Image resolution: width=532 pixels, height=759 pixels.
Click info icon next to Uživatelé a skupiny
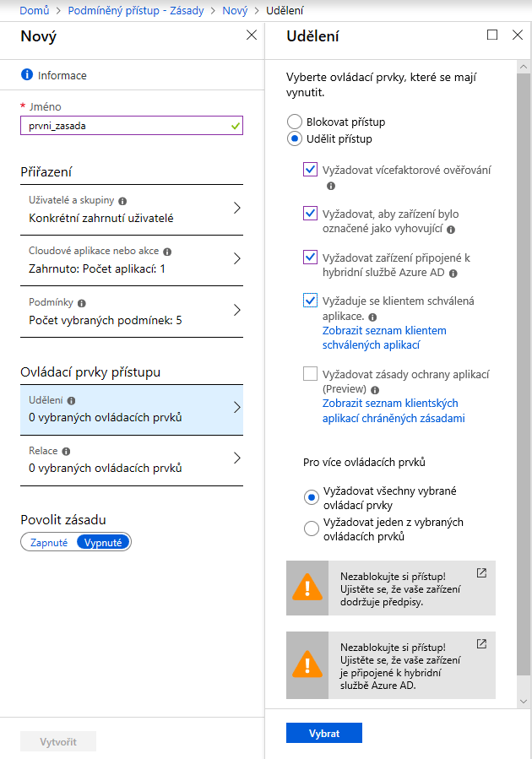point(123,201)
